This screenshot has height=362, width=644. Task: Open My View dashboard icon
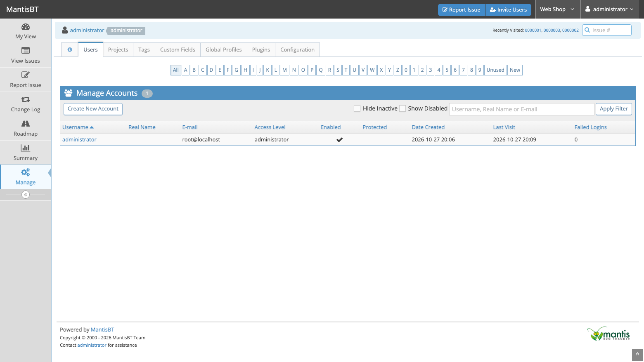[26, 27]
